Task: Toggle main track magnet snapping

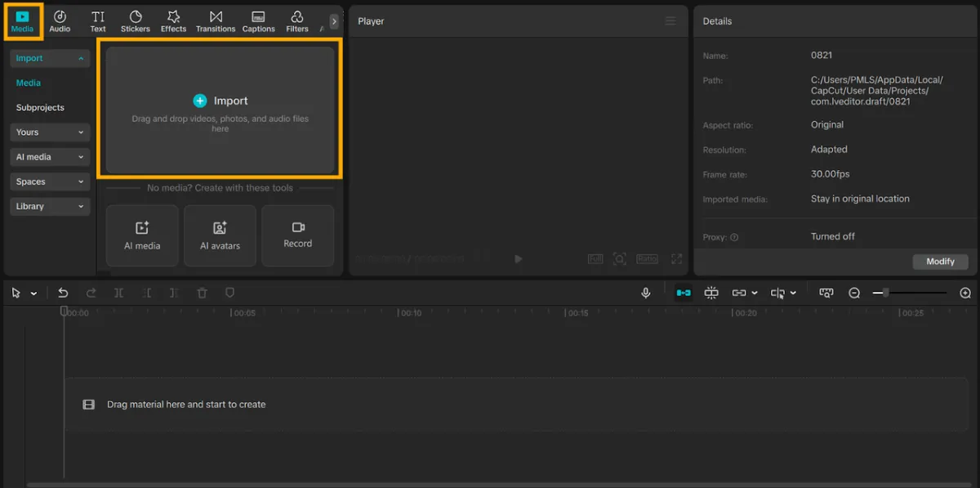Action: click(x=684, y=293)
